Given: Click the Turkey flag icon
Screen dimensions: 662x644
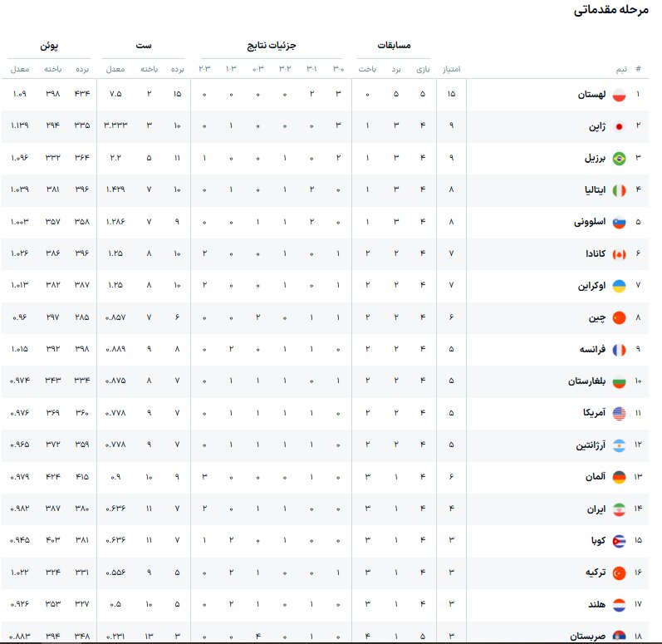Looking at the screenshot, I should tap(619, 573).
